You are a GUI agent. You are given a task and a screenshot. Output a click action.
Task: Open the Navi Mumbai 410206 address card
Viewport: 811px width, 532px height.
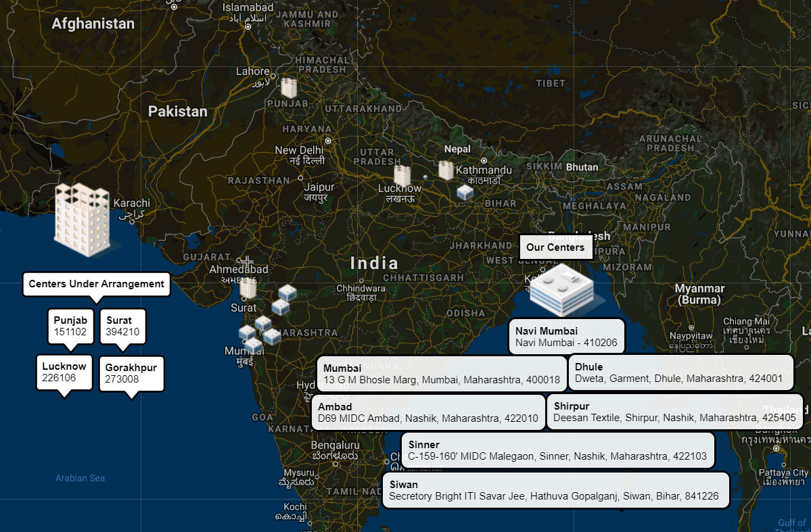[566, 337]
